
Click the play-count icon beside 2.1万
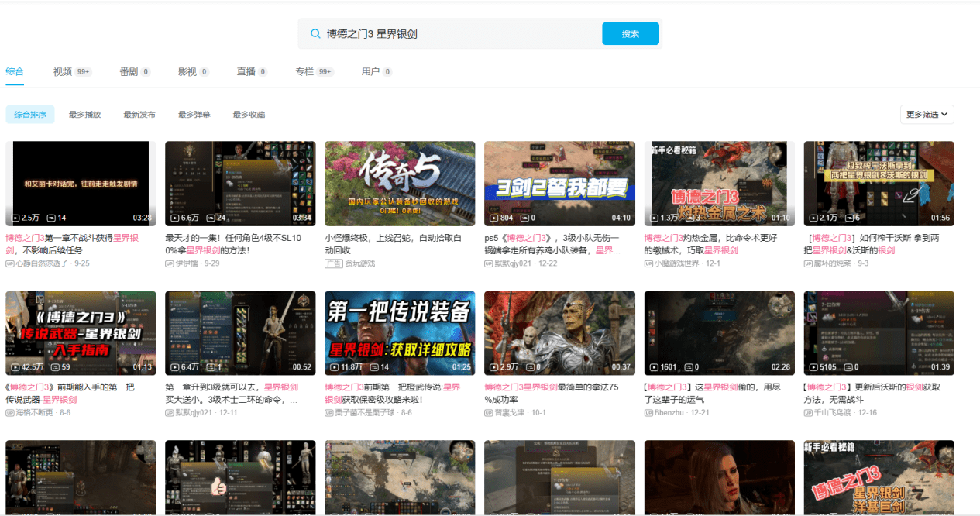814,218
